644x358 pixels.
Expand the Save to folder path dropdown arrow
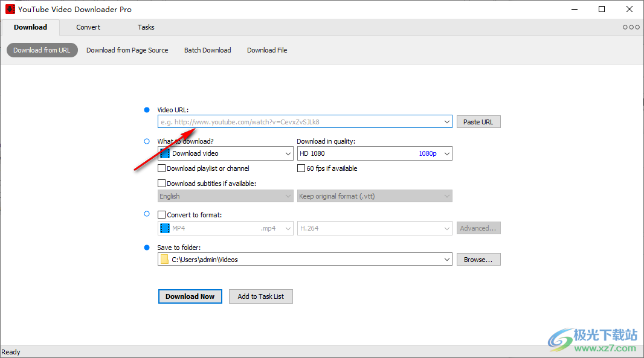447,260
